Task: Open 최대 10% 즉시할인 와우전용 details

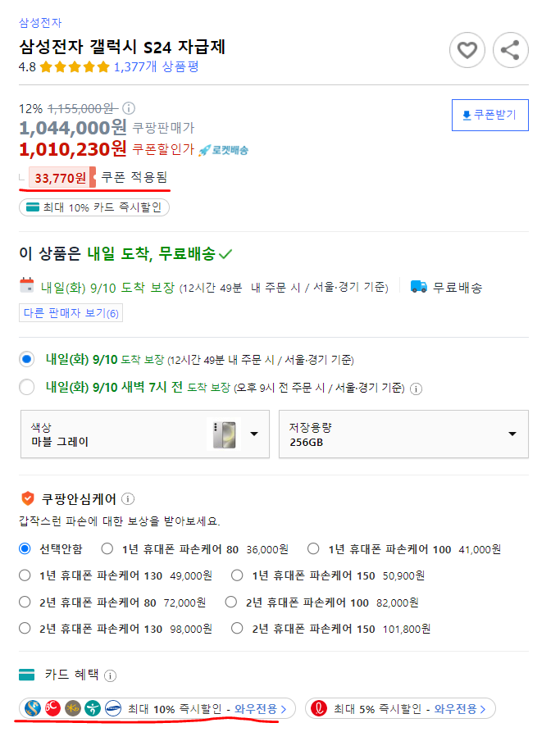Action: [157, 708]
